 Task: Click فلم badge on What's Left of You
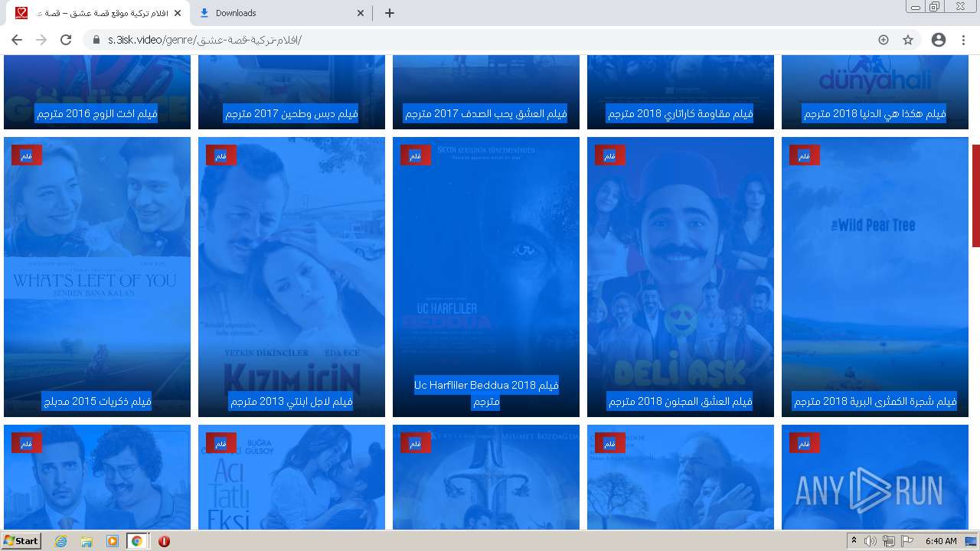[26, 155]
